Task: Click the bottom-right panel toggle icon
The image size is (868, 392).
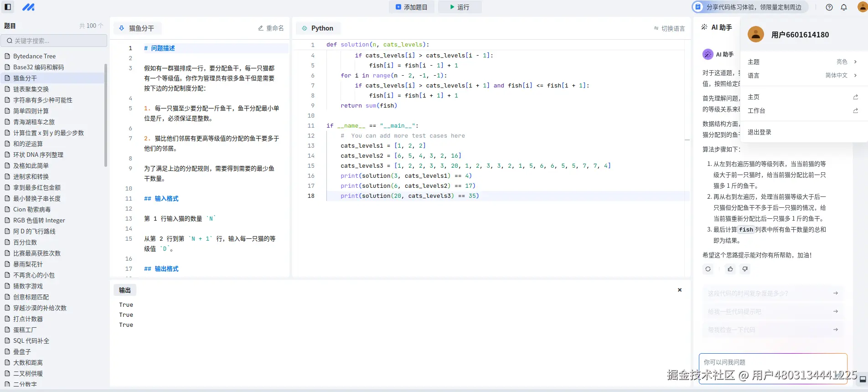Action: (x=863, y=379)
